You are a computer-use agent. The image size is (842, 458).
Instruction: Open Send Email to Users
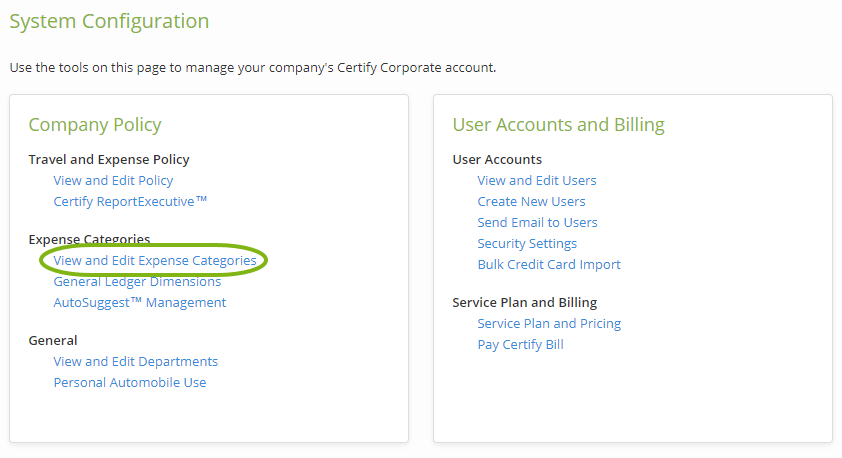pyautogui.click(x=537, y=223)
